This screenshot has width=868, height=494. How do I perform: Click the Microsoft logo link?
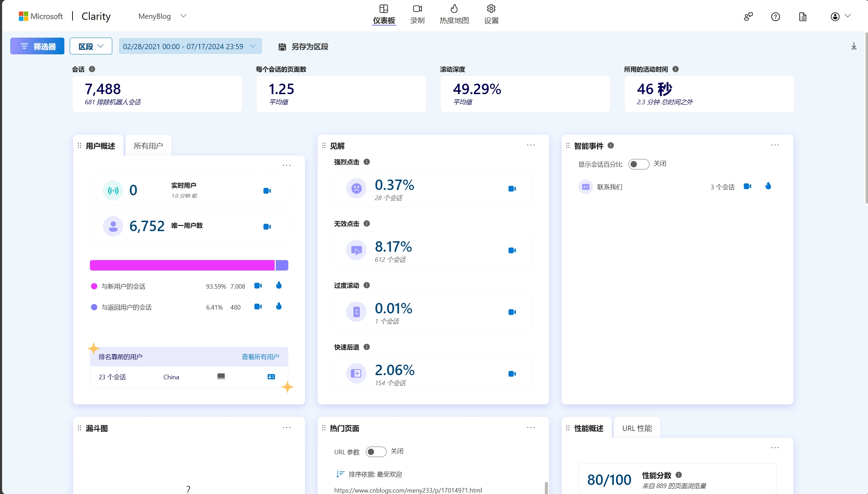[x=41, y=16]
